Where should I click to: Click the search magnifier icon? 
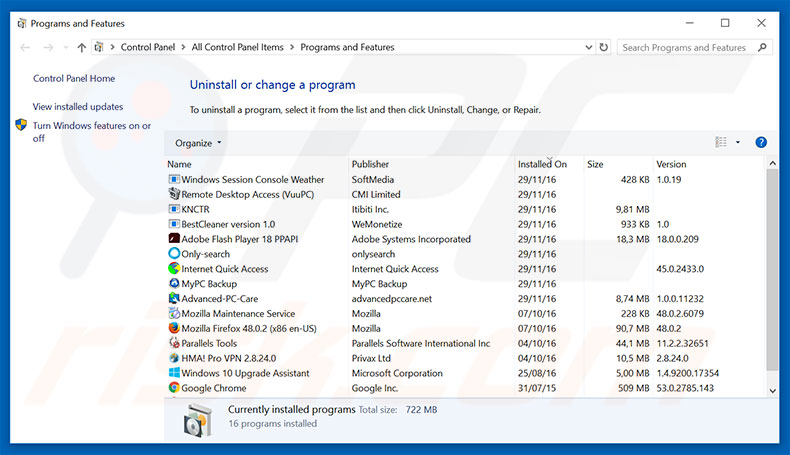point(762,47)
